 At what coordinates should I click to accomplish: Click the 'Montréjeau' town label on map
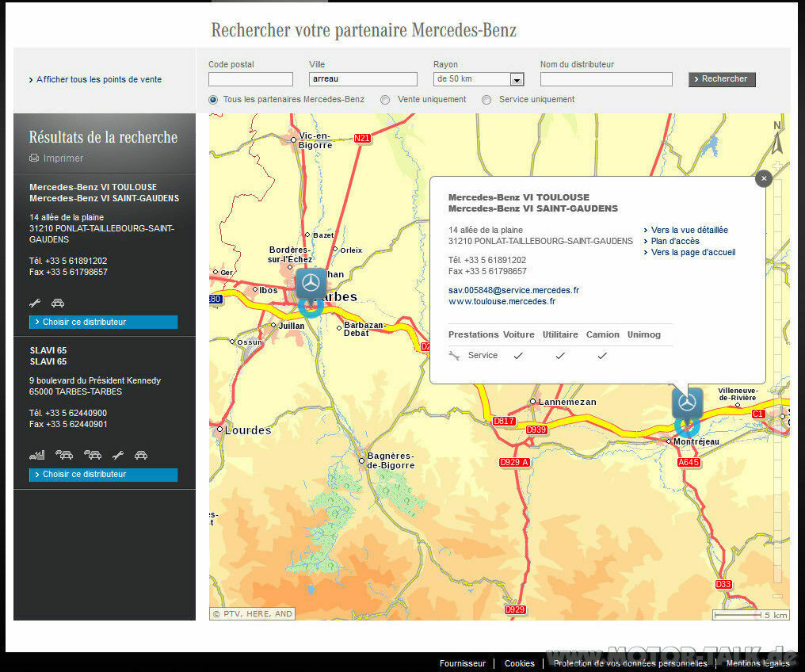(x=696, y=441)
